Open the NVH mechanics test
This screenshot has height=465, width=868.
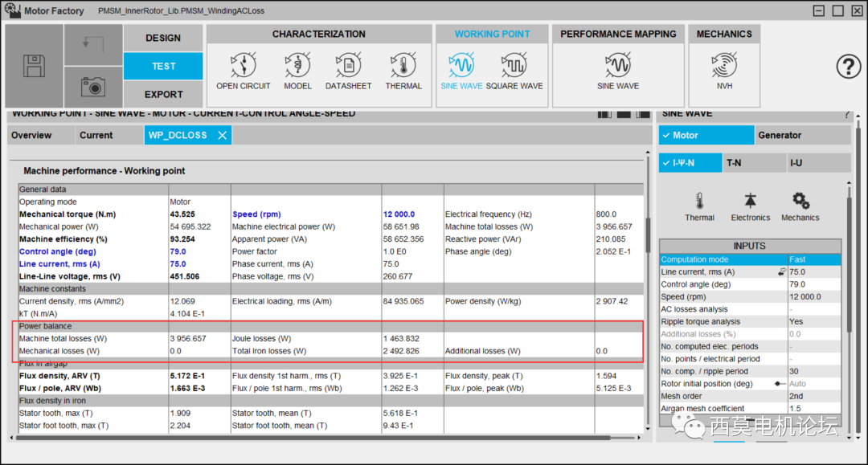coord(724,70)
